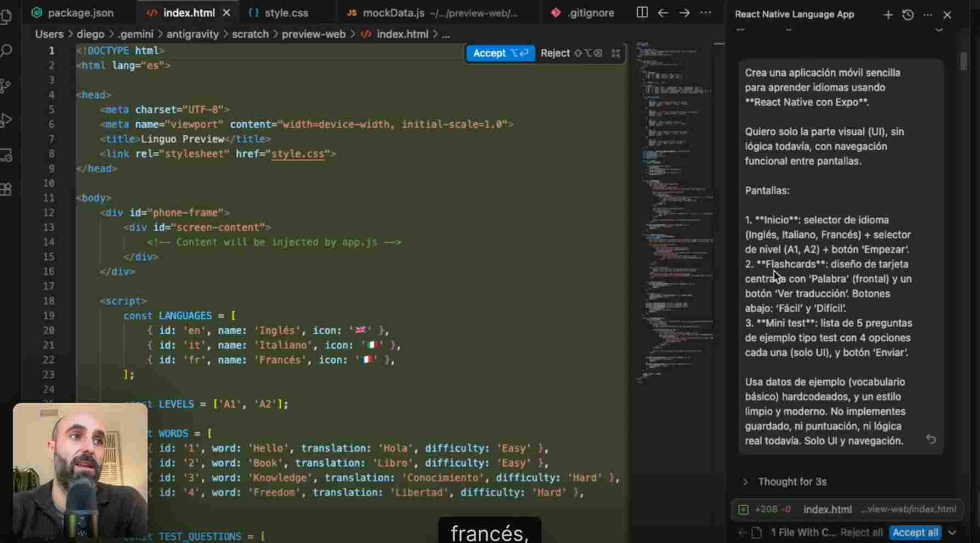Open Run and Debug view
Viewport: 980px width, 543px height.
point(6,120)
